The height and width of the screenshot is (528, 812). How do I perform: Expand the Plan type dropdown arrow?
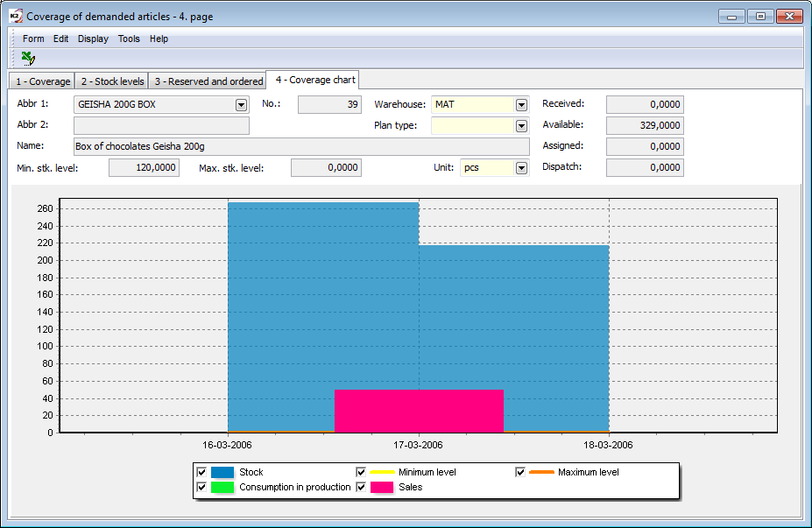pos(521,126)
